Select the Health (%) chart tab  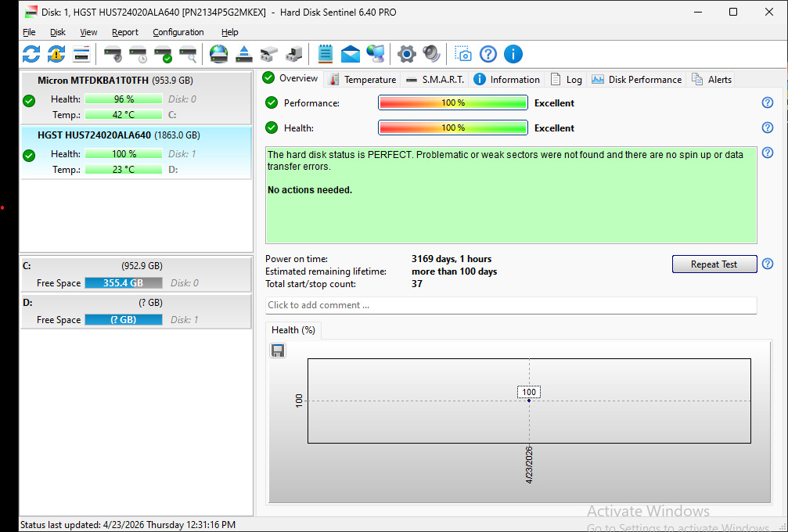tap(293, 330)
